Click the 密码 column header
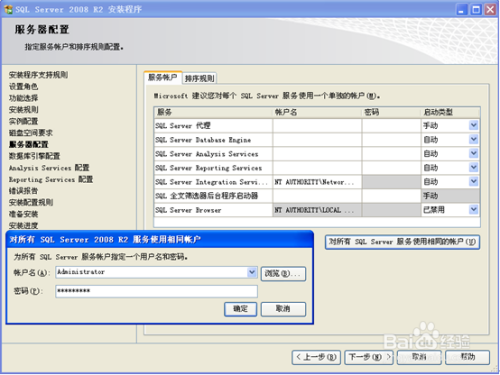The image size is (500, 375). point(392,112)
